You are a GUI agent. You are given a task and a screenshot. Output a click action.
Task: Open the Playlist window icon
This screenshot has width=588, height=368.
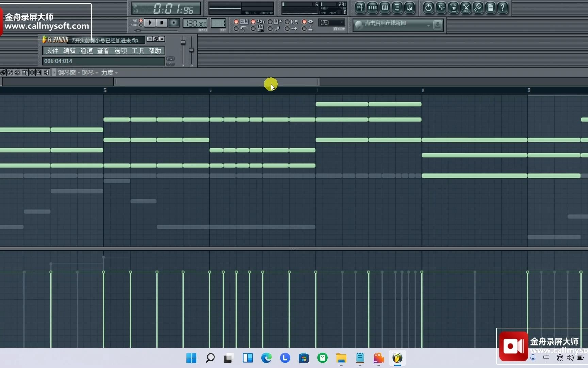360,8
